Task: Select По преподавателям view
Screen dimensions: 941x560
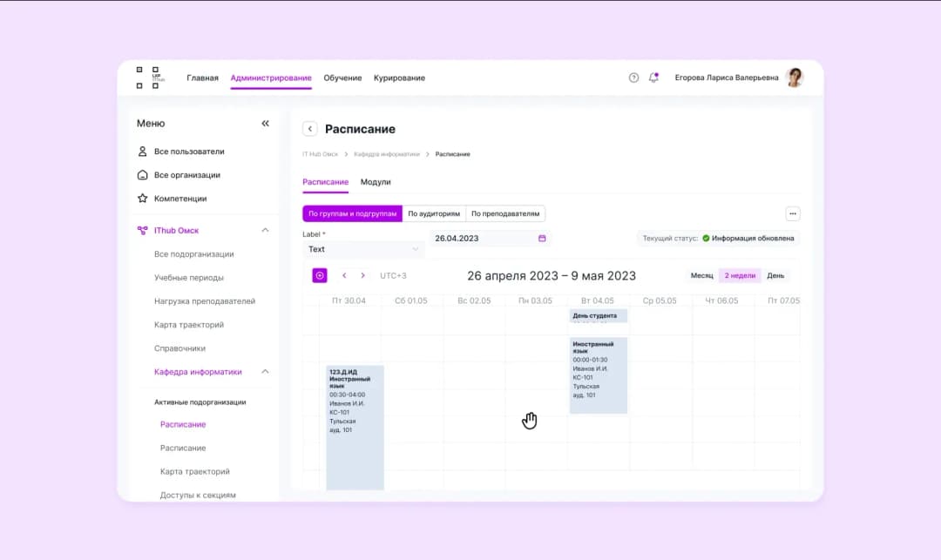Action: tap(505, 213)
